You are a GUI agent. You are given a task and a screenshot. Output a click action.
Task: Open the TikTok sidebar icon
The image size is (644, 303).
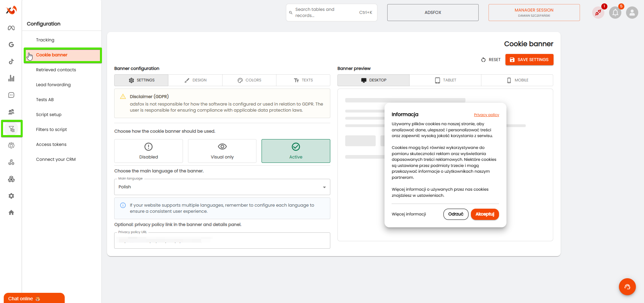pyautogui.click(x=11, y=61)
